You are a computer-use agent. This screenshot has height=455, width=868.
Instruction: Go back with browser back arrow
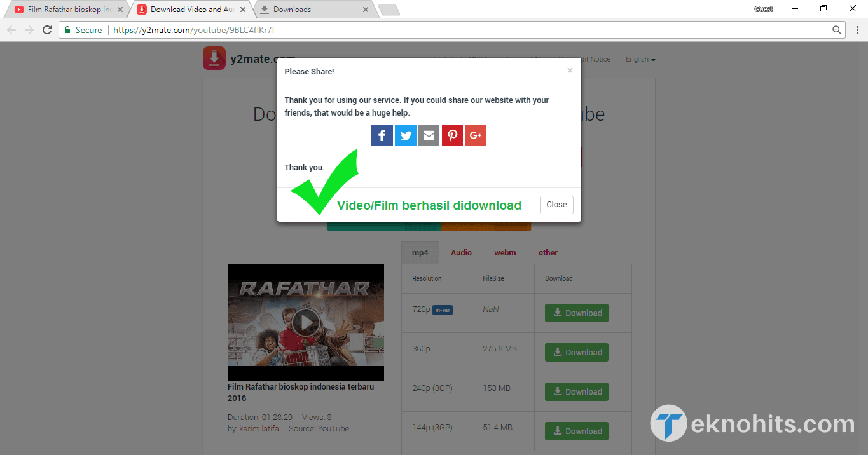pyautogui.click(x=11, y=30)
